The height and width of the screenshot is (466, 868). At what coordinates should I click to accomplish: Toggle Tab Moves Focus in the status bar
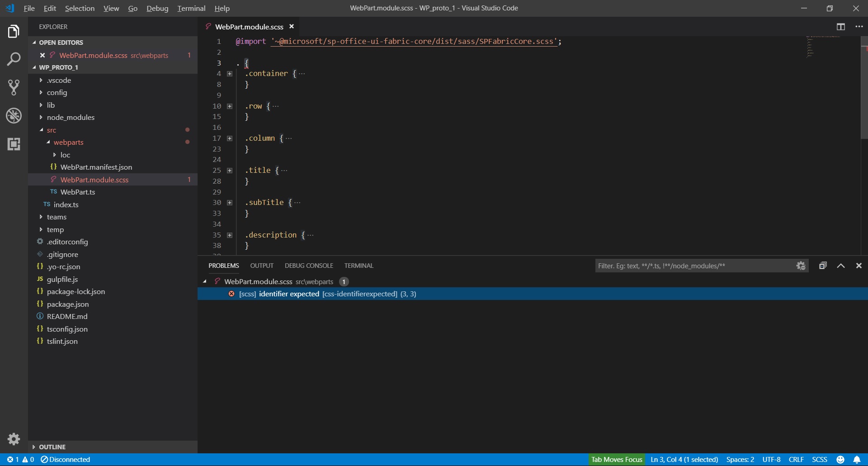pyautogui.click(x=617, y=459)
